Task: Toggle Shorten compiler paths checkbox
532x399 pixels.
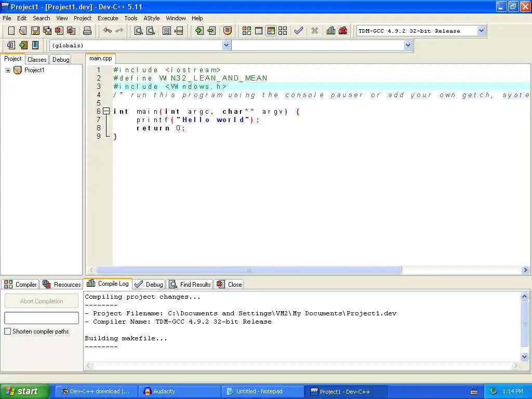Action: pos(7,331)
